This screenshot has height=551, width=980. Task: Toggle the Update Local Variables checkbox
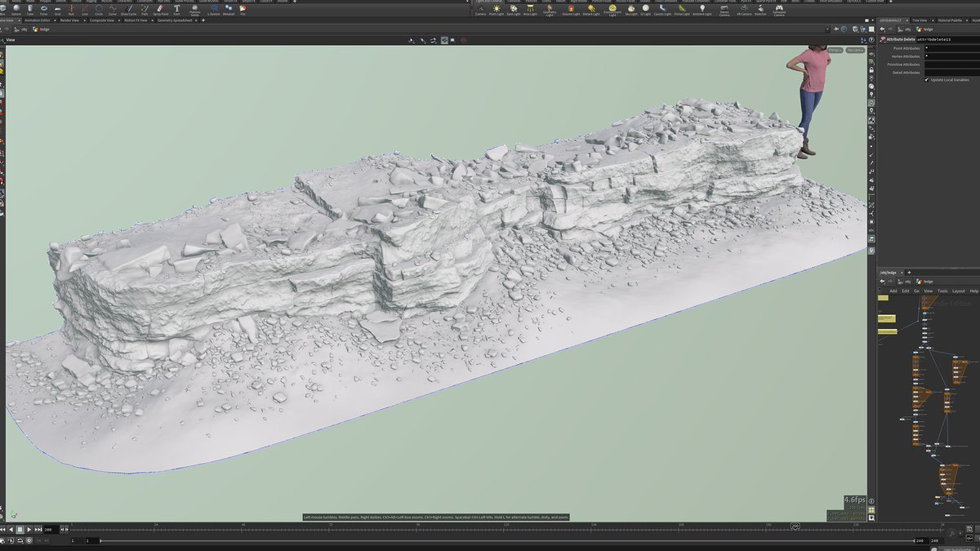point(927,80)
